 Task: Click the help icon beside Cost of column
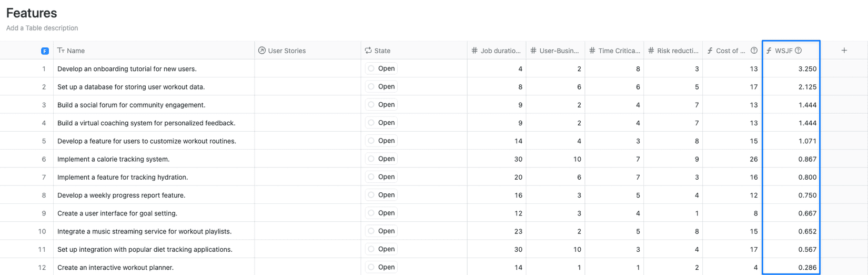pyautogui.click(x=754, y=51)
